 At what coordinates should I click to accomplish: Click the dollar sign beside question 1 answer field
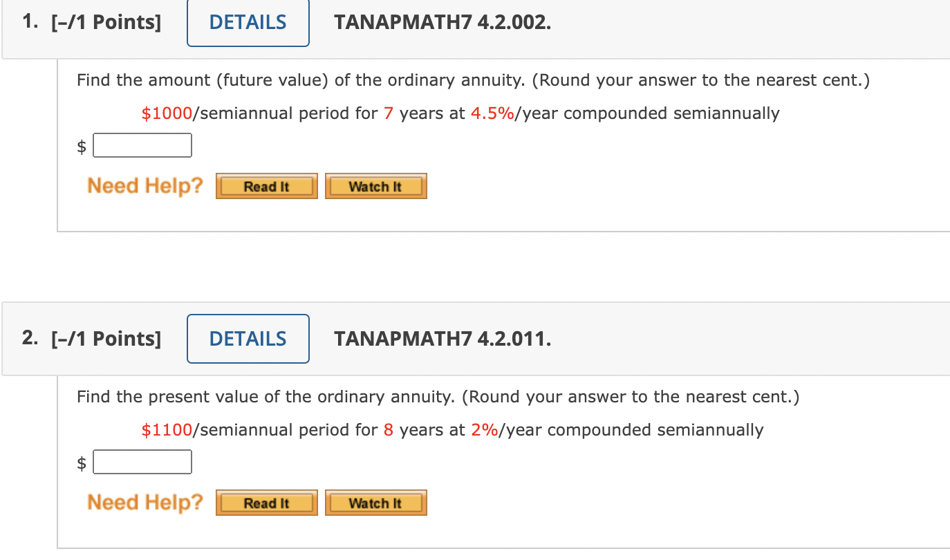[x=81, y=145]
